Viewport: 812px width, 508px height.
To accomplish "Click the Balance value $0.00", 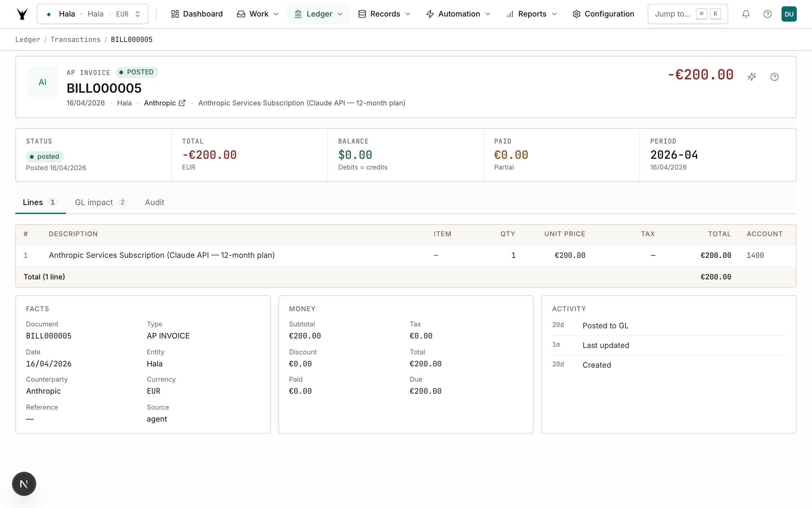I will [355, 155].
